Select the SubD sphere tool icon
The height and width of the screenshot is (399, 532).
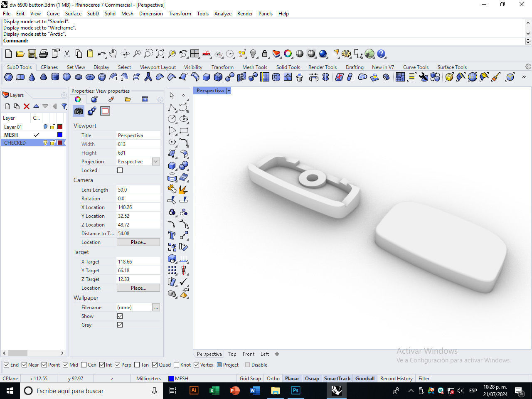coord(66,77)
